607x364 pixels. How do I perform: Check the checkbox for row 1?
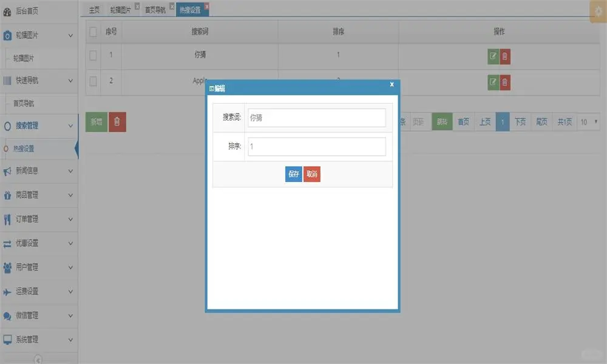point(93,56)
